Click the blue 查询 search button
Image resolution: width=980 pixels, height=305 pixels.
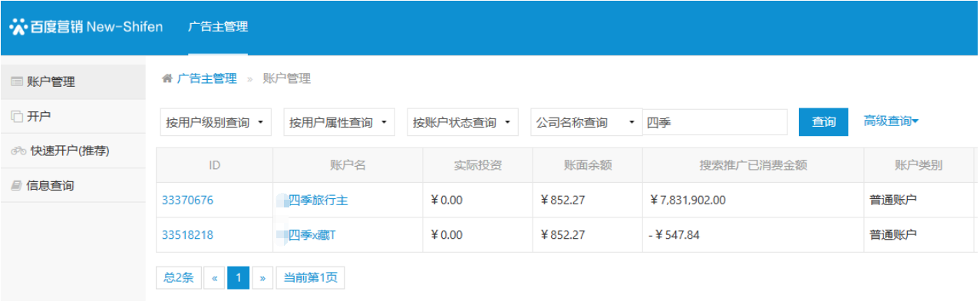click(x=823, y=122)
